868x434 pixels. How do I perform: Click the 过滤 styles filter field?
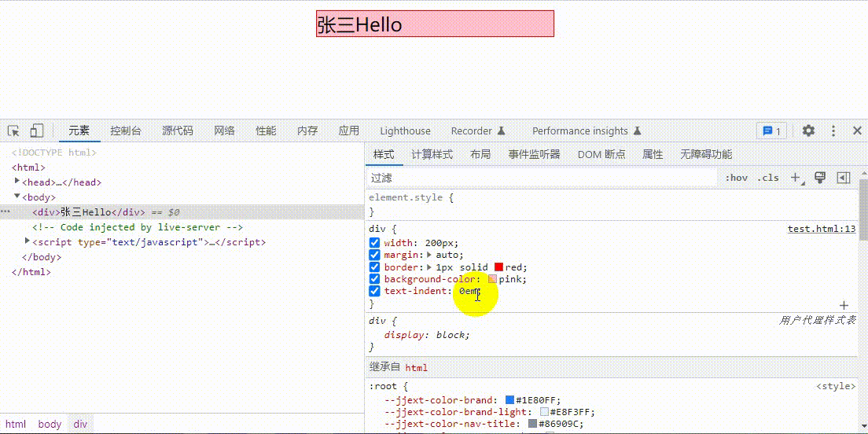click(542, 178)
